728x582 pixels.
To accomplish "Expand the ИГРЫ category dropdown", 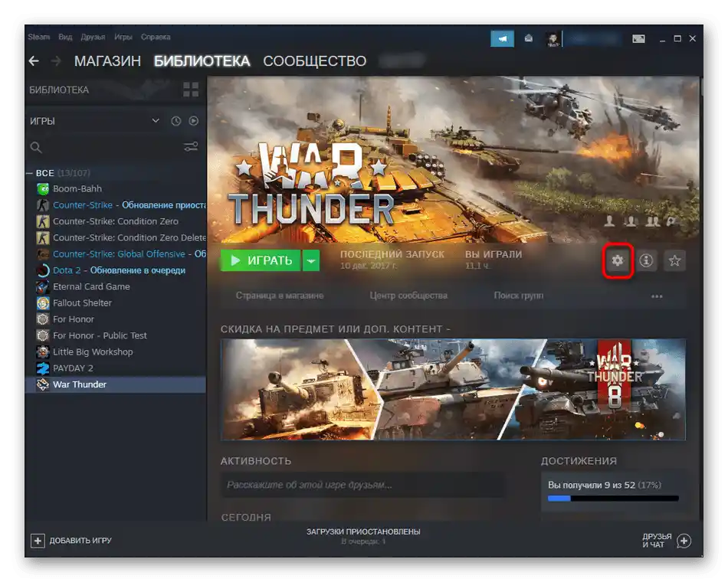I will pyautogui.click(x=156, y=121).
